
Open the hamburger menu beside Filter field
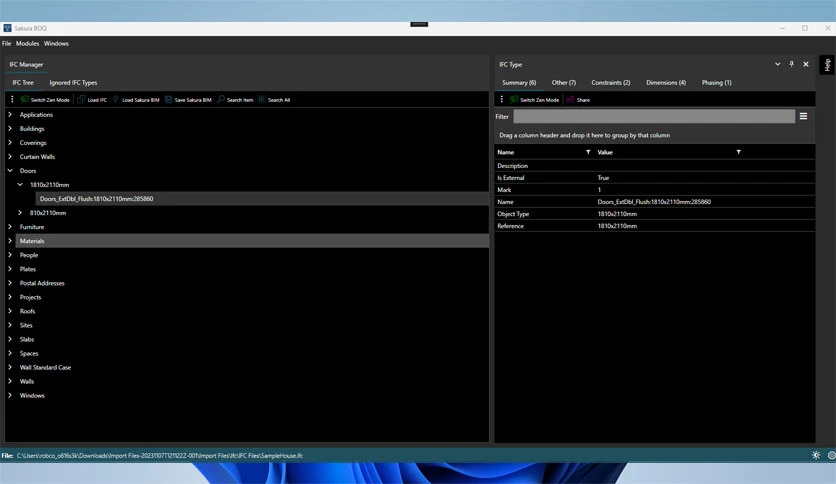(x=803, y=116)
